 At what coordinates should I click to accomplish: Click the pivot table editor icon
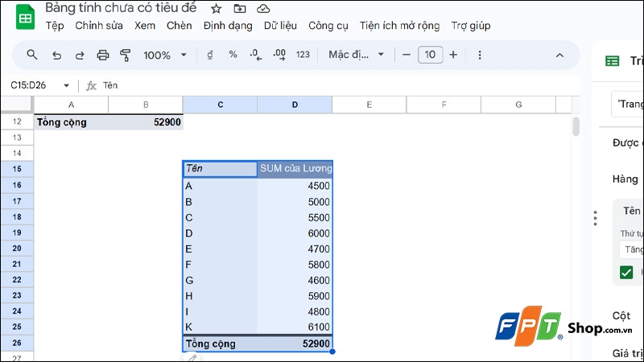click(x=613, y=61)
